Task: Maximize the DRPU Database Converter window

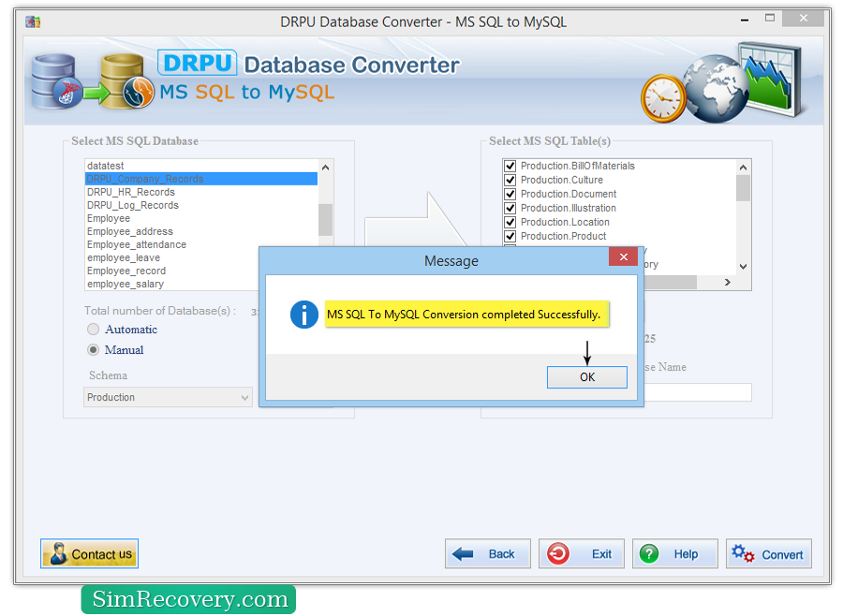Action: (x=770, y=19)
